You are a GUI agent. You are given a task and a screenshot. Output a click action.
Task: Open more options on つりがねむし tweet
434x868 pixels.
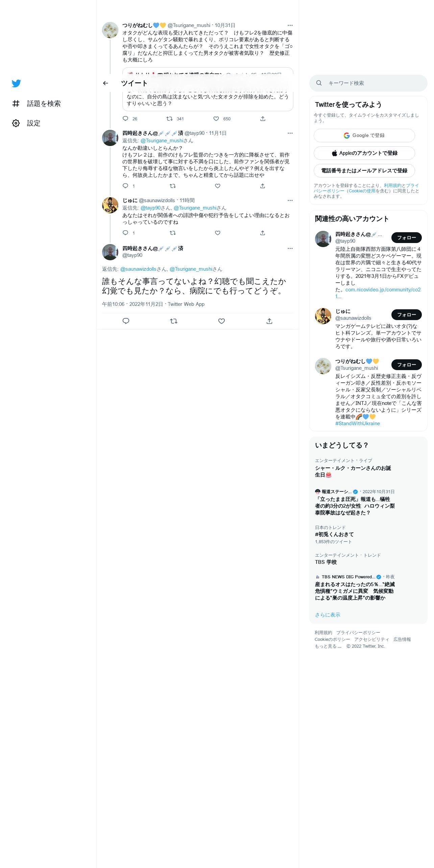click(290, 25)
